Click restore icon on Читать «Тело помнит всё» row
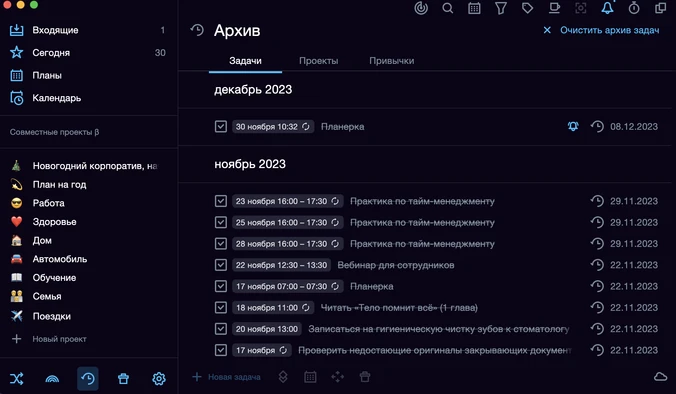Image resolution: width=676 pixels, height=394 pixels. pos(597,307)
